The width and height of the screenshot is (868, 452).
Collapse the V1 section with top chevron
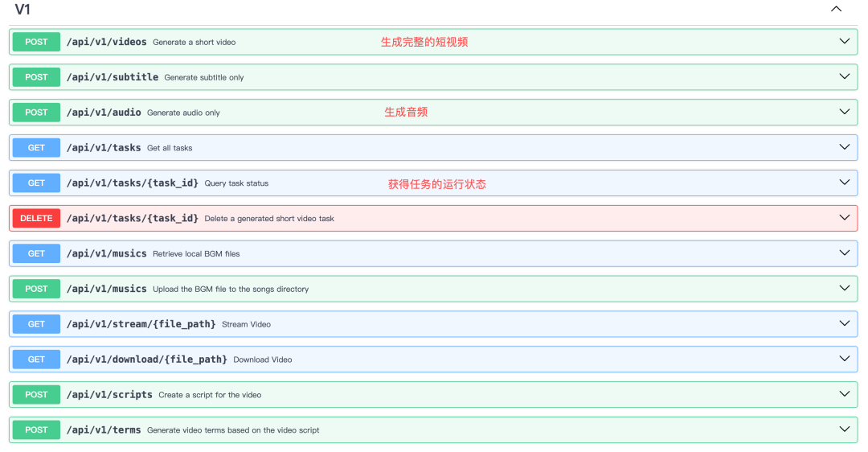pyautogui.click(x=836, y=10)
